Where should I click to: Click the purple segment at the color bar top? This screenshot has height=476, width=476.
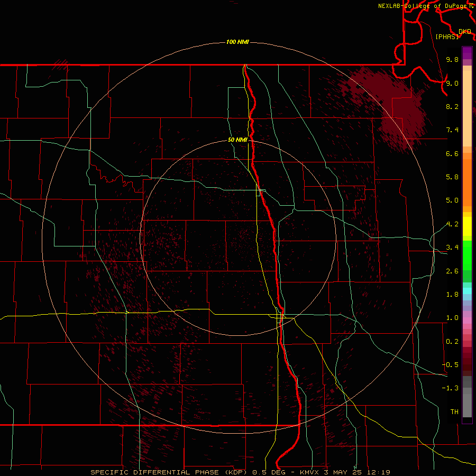[467, 53]
